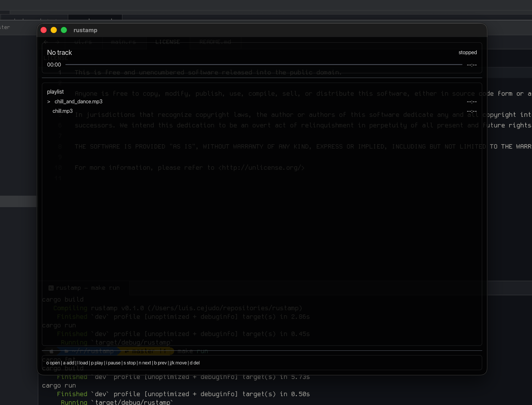Click the 'j/k move' footer hint
Viewport: 532px width, 405px height.
point(178,363)
